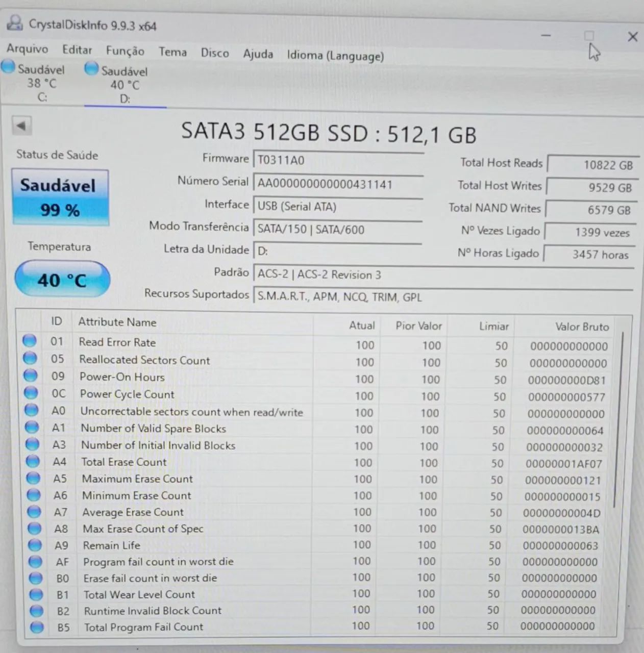The width and height of the screenshot is (644, 653).
Task: Open the Função menu
Action: point(125,51)
